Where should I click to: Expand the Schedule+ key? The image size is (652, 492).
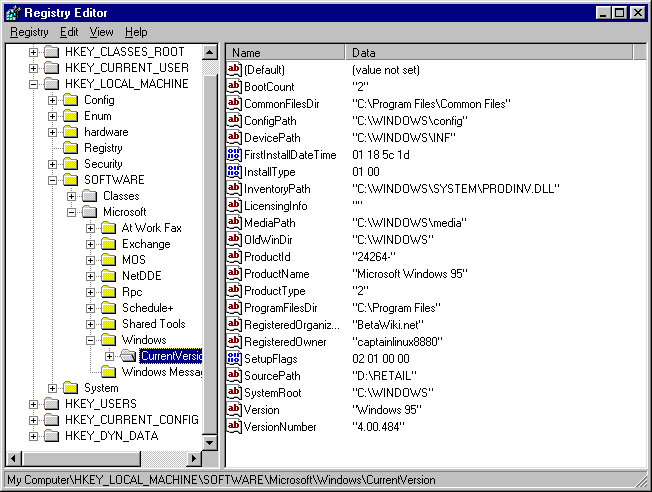[x=91, y=309]
